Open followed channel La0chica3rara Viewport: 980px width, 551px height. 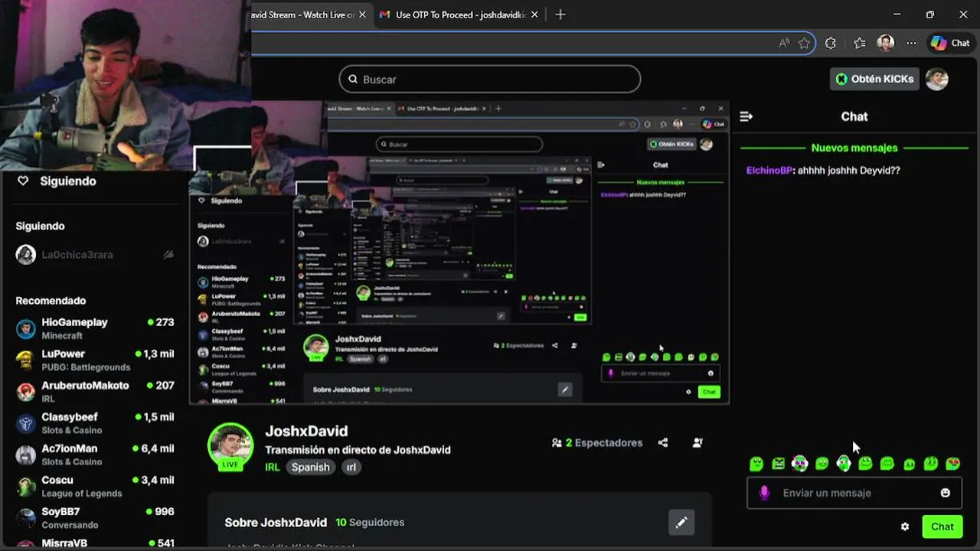click(95, 255)
